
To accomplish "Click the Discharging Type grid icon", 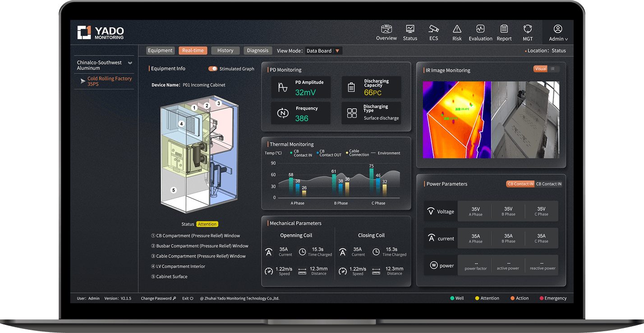I will click(352, 113).
